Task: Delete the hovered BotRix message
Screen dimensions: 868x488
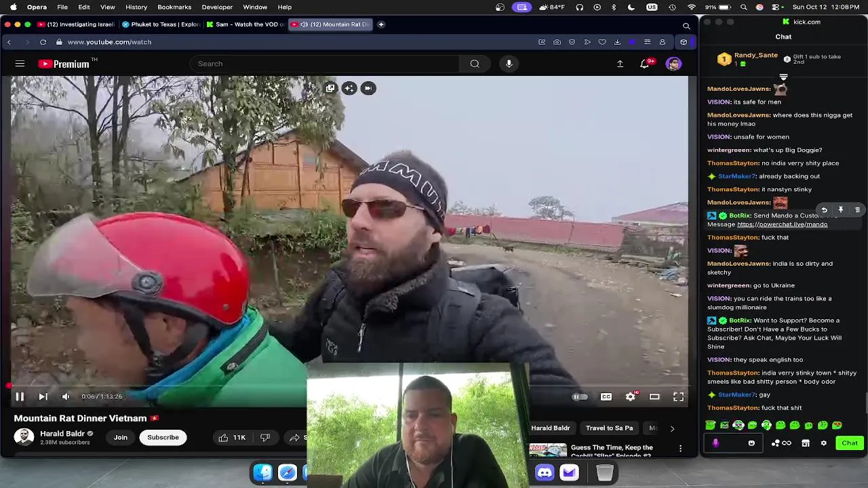Action: coord(857,210)
